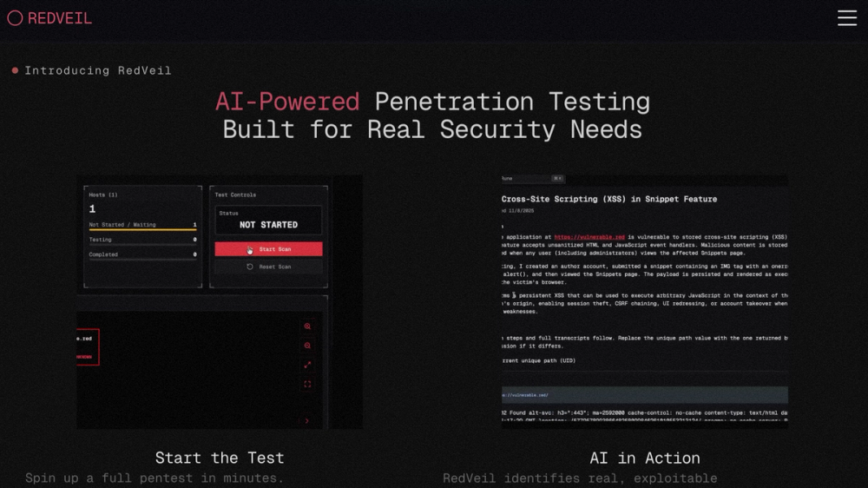Click the zoom out magnifier icon
868x488 pixels.
click(307, 346)
